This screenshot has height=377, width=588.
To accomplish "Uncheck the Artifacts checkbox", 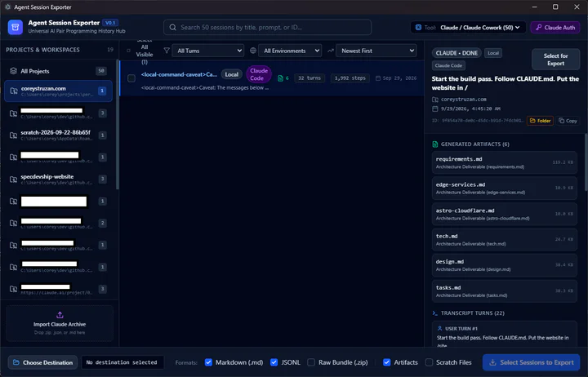I will coord(386,362).
